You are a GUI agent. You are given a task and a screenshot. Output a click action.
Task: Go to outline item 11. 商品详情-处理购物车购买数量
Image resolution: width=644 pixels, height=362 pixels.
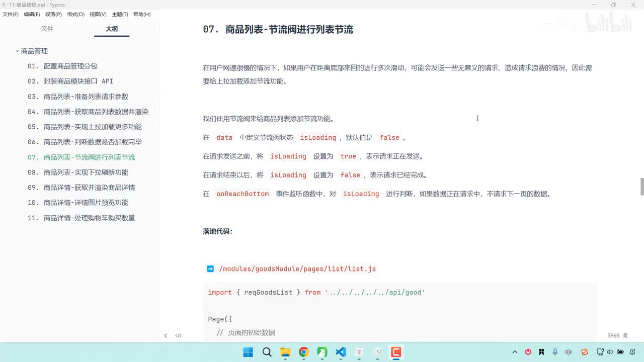pos(82,218)
